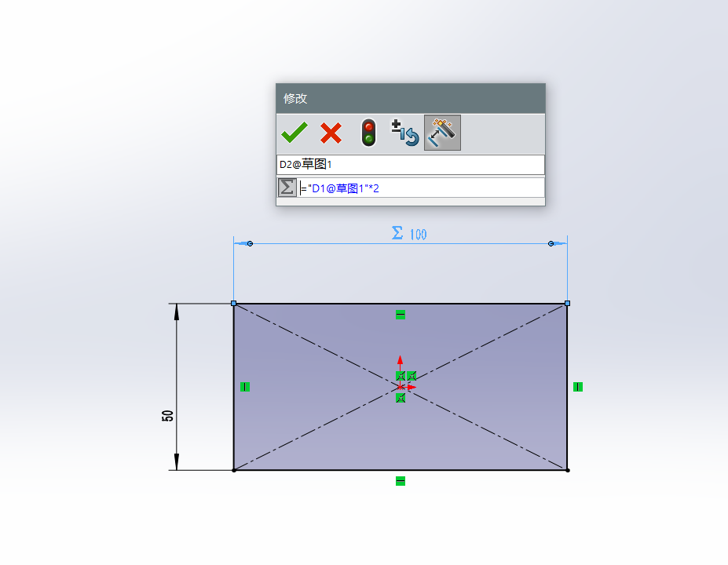Viewport: 728px width, 565px height.
Task: Click the bottom-right corner point of rectangle
Action: click(x=567, y=470)
